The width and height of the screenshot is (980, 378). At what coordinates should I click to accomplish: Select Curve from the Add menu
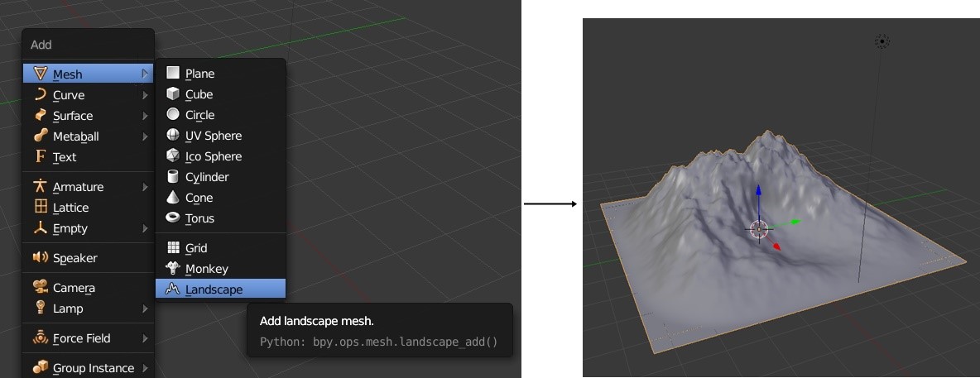tap(88, 95)
